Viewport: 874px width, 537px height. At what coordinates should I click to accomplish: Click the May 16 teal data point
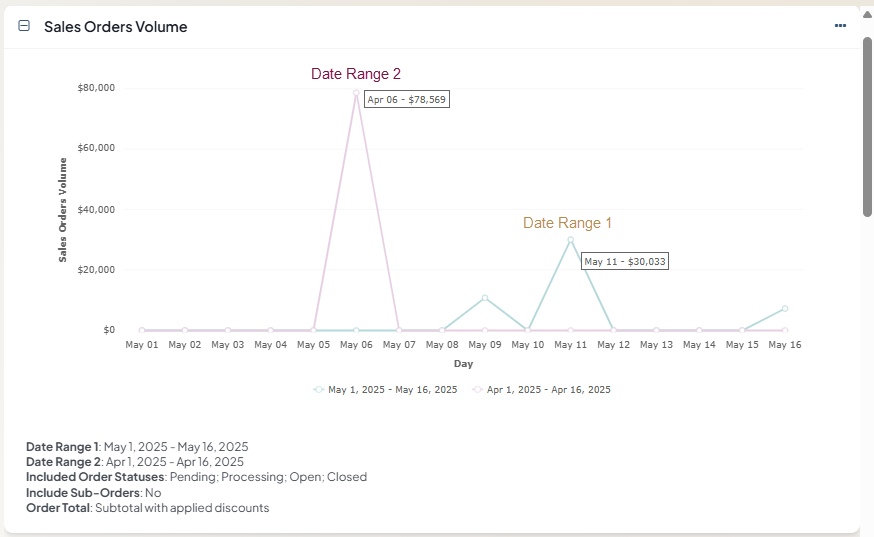pos(785,308)
